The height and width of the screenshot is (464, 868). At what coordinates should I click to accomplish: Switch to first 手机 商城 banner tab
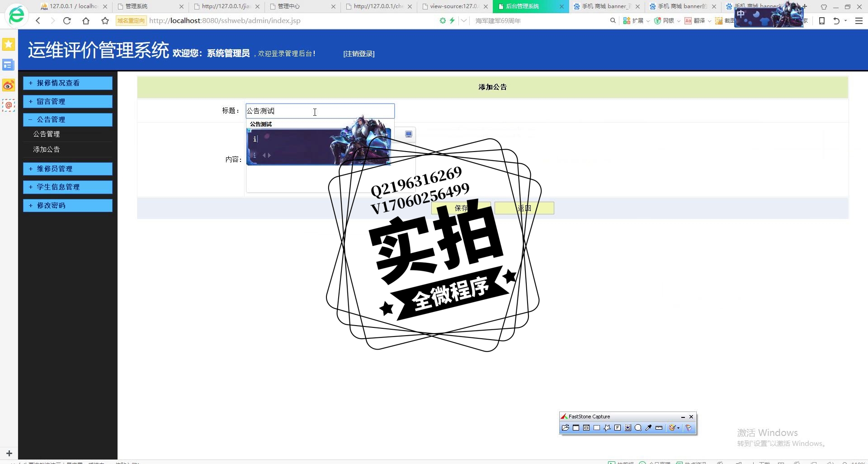click(606, 6)
